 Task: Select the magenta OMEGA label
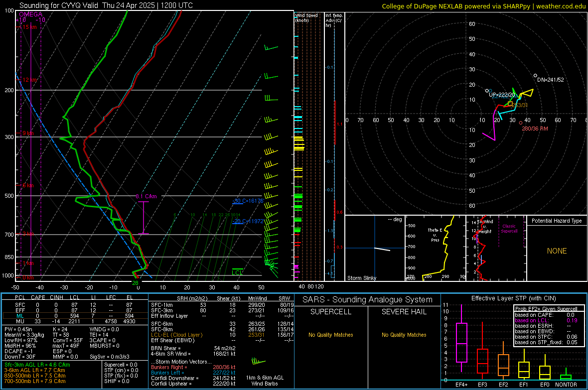click(x=30, y=14)
